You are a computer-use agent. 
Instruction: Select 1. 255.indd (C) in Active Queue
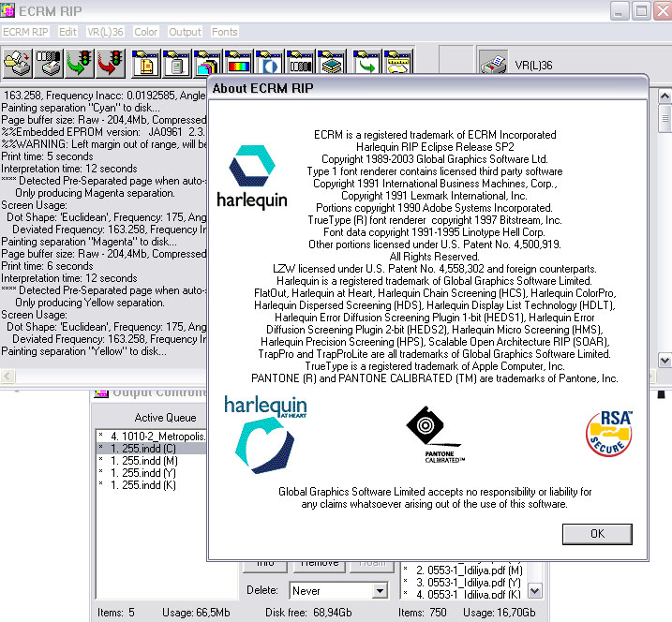point(152,449)
